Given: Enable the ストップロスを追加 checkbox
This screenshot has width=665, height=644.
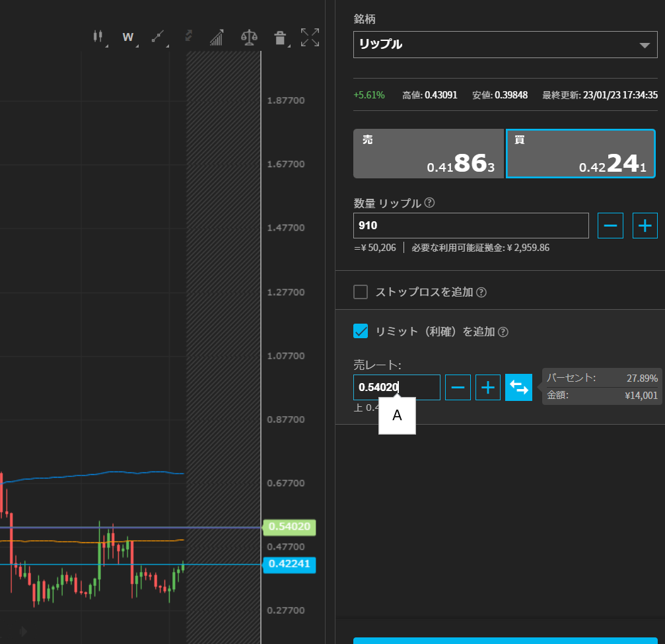Looking at the screenshot, I should click(361, 292).
